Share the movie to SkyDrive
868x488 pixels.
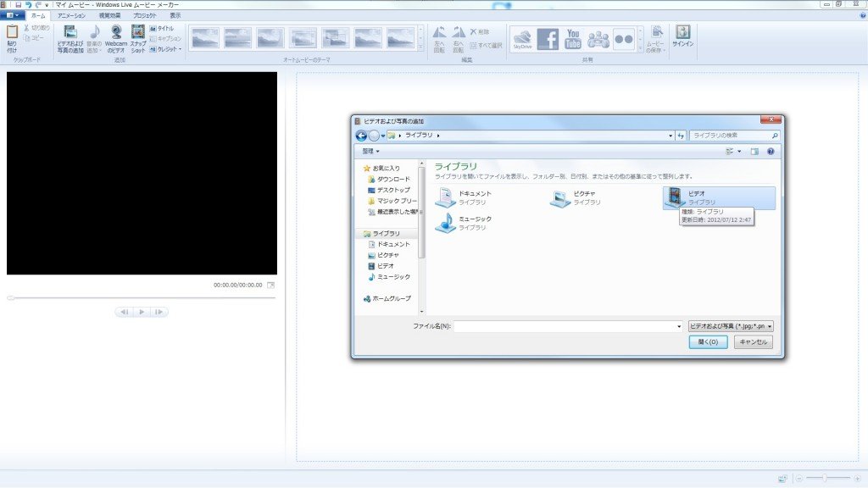tap(522, 39)
